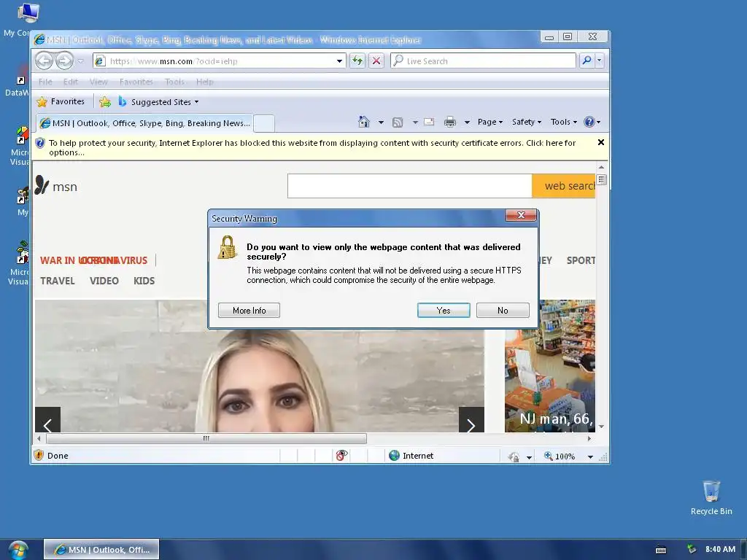The height and width of the screenshot is (560, 747).
Task: Click network tray icon near clock
Action: [692, 549]
